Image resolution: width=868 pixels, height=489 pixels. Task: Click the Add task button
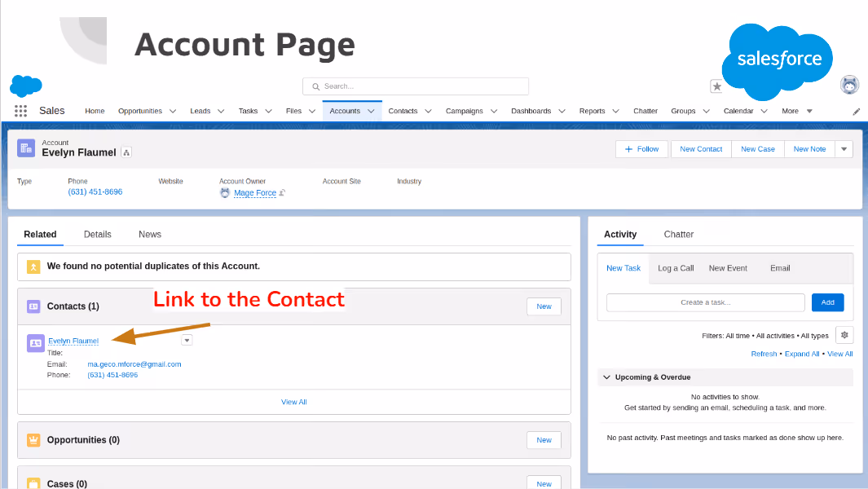click(x=827, y=302)
